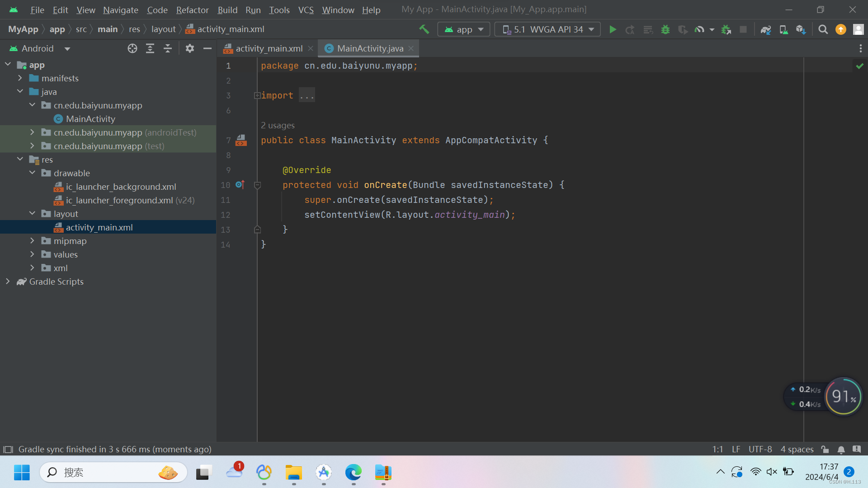Open project panel settings gear

190,49
